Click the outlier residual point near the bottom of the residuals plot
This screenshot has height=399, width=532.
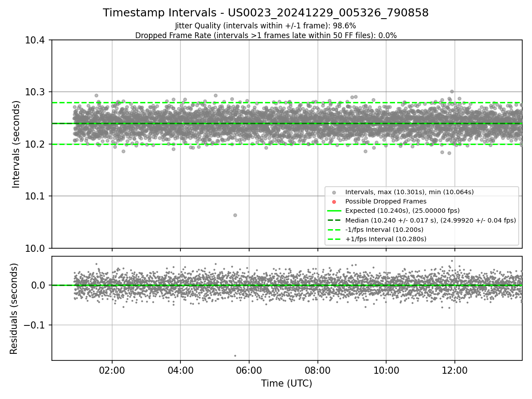click(x=235, y=356)
